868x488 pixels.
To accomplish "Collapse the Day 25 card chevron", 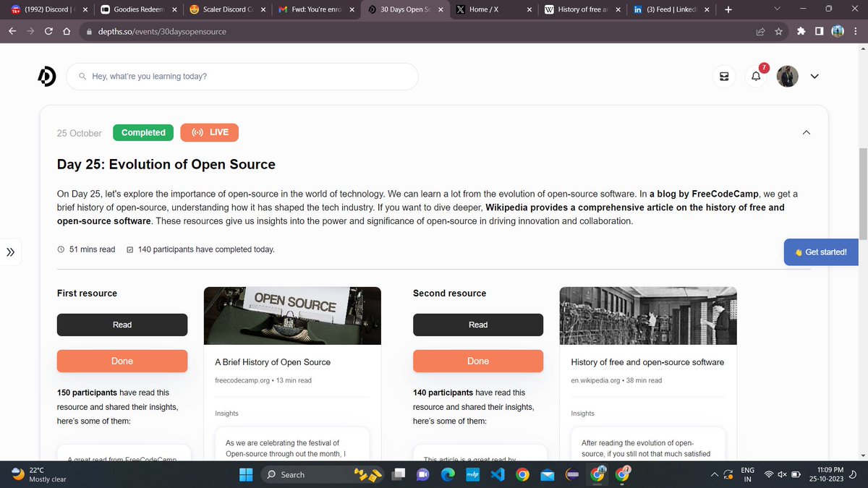I will pos(807,133).
